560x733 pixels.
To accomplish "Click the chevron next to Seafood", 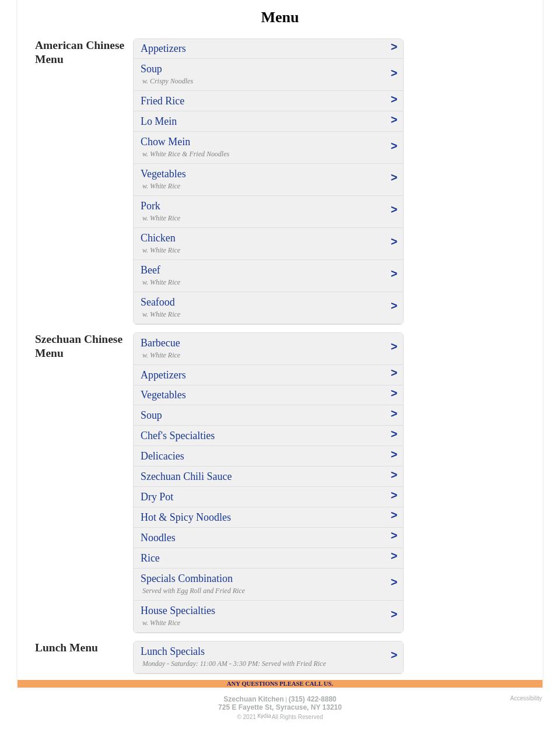I will tap(394, 306).
